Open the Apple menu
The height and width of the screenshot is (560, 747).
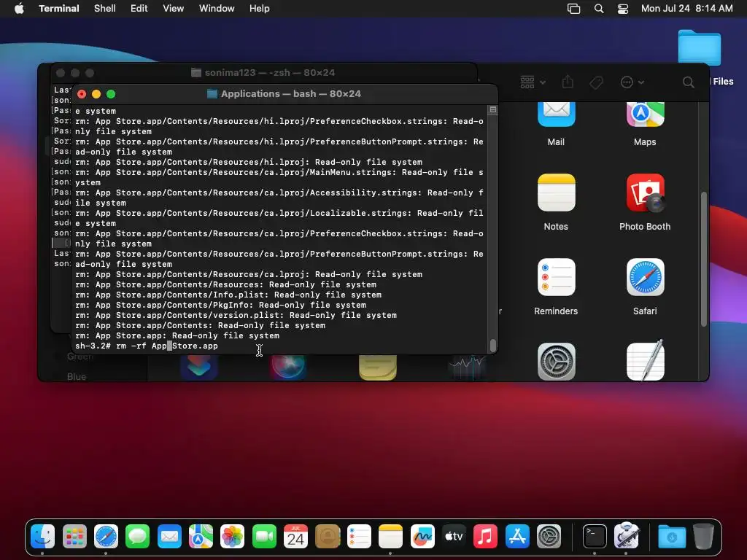(x=19, y=8)
